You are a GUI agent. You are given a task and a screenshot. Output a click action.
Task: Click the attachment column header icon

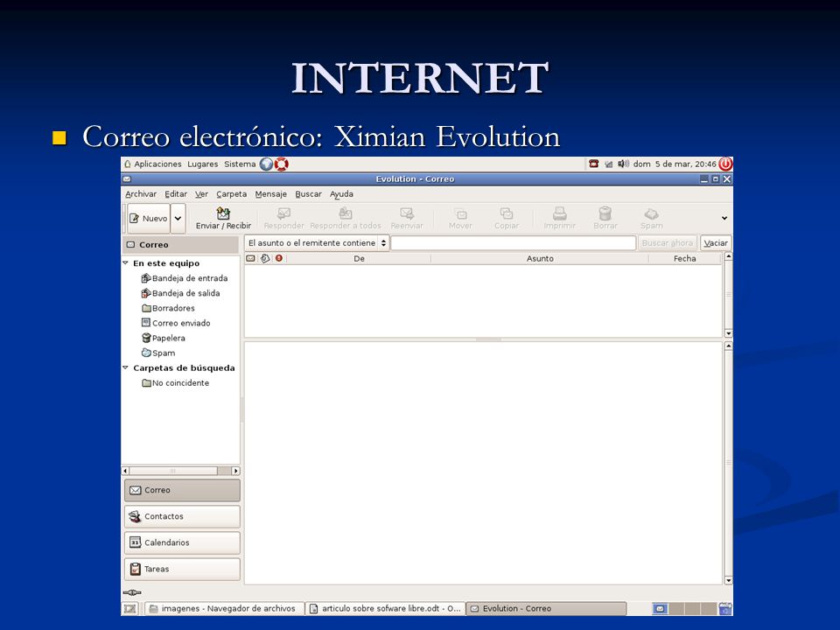pos(265,258)
